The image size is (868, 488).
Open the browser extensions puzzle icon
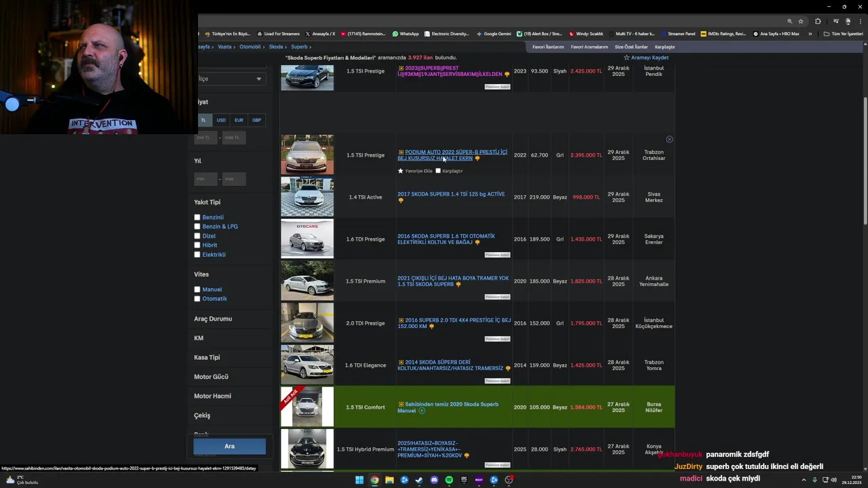[x=818, y=21]
